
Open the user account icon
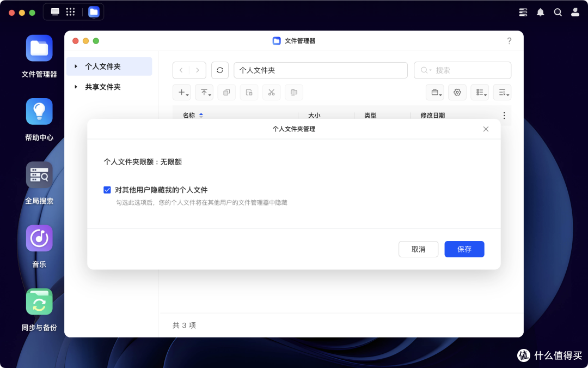click(x=575, y=13)
